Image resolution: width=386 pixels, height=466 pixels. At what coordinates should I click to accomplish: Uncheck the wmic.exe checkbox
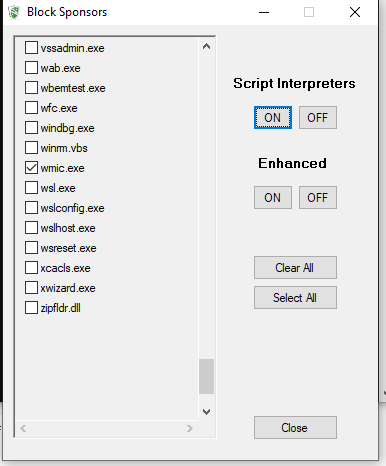[31, 168]
